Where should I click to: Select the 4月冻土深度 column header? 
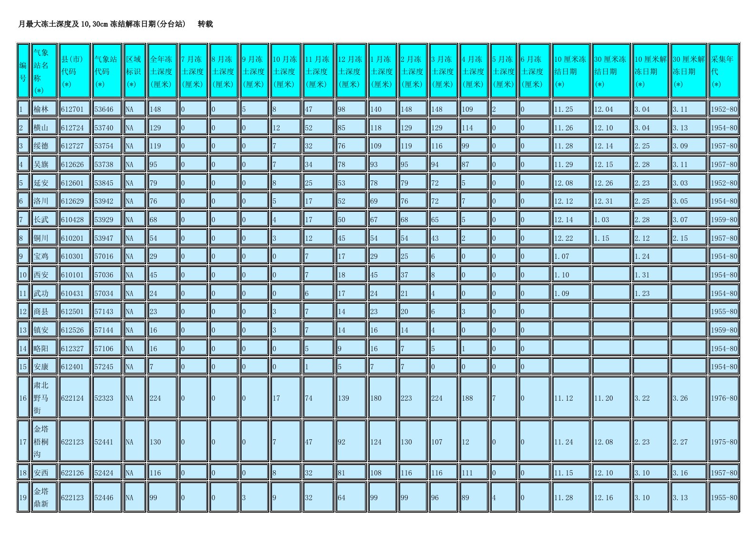pyautogui.click(x=474, y=71)
